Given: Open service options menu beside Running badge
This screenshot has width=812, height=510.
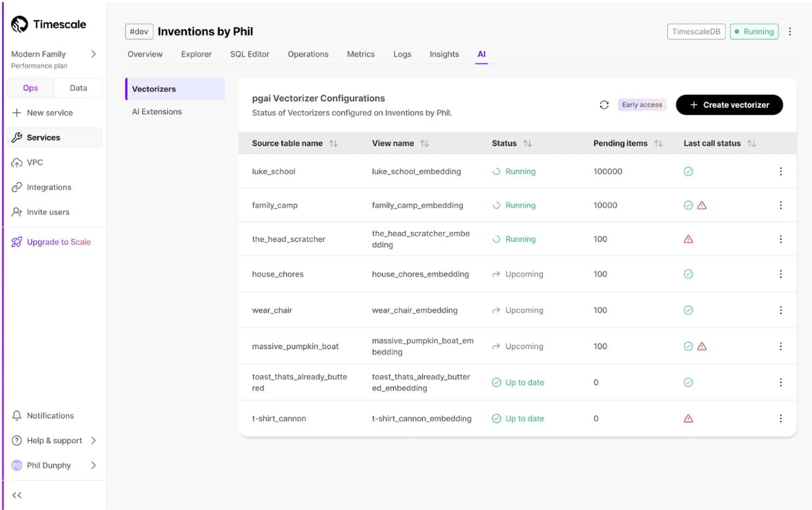Looking at the screenshot, I should [790, 32].
